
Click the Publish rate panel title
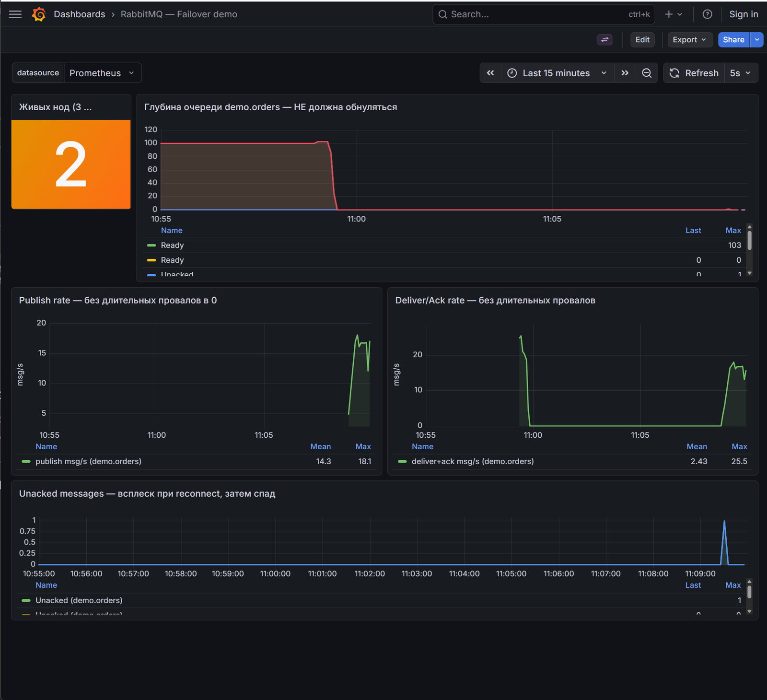(x=118, y=300)
